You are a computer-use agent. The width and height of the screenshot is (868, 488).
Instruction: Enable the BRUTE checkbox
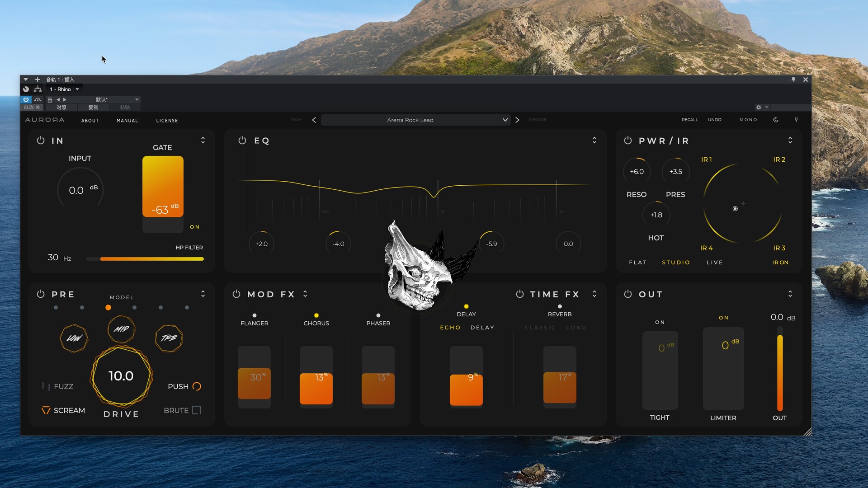[196, 410]
